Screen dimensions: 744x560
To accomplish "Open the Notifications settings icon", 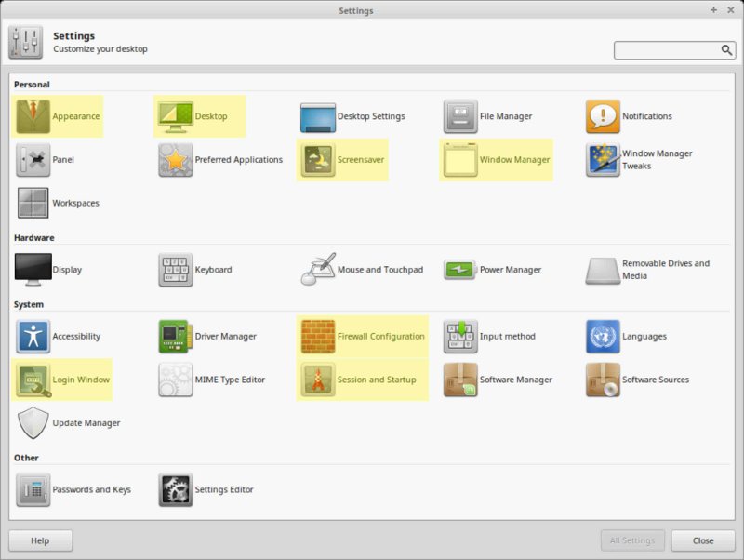I will [x=603, y=116].
